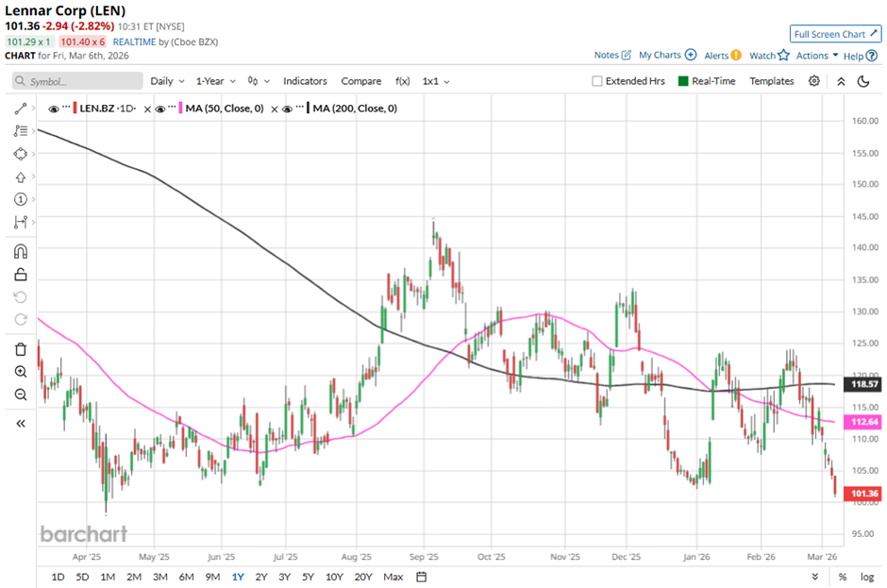Open the Compare menu

pyautogui.click(x=360, y=81)
